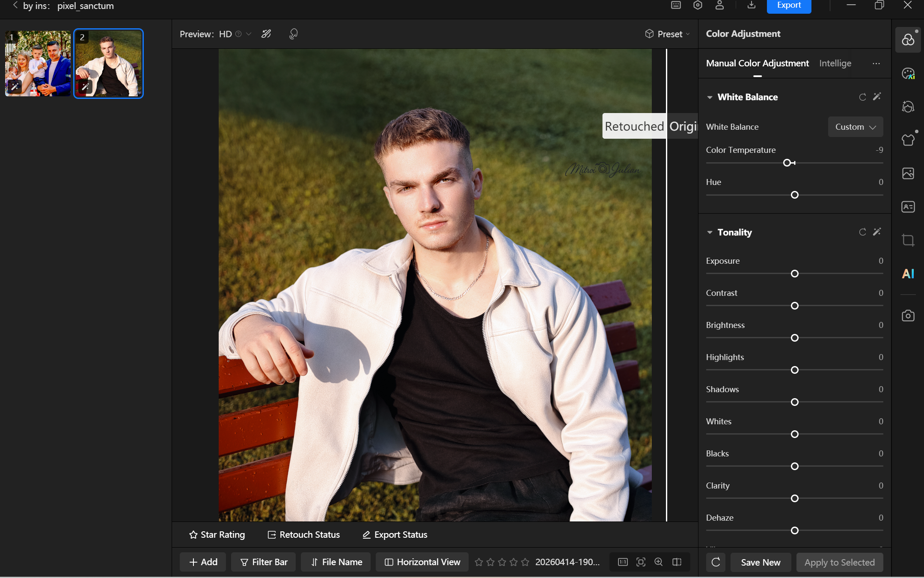Open the White Balance Custom dropdown
This screenshot has width=924, height=578.
855,127
